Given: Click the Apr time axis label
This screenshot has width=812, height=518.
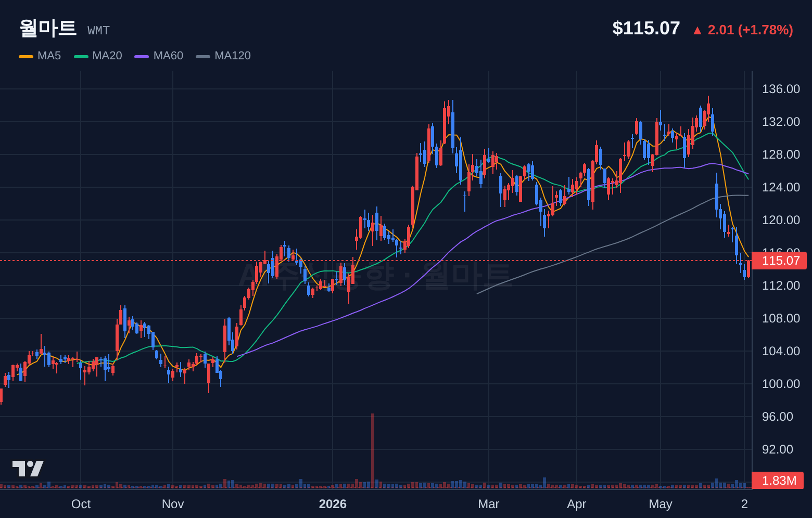Looking at the screenshot, I should click(x=577, y=504).
